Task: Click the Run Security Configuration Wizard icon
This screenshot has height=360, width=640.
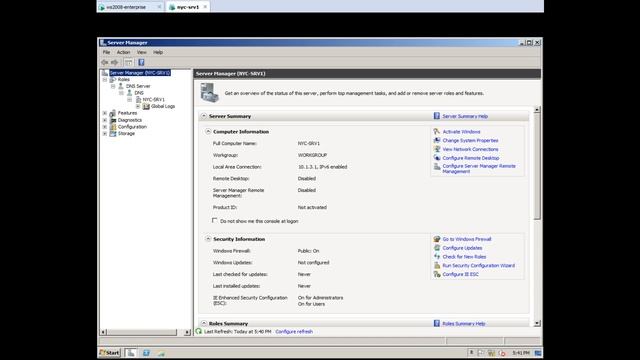Action: click(437, 265)
